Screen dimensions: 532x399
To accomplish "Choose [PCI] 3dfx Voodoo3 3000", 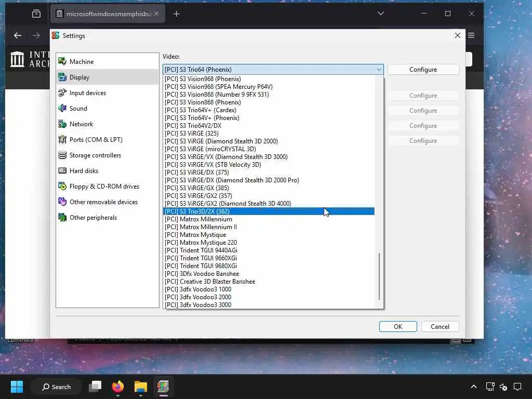I will coord(269,305).
